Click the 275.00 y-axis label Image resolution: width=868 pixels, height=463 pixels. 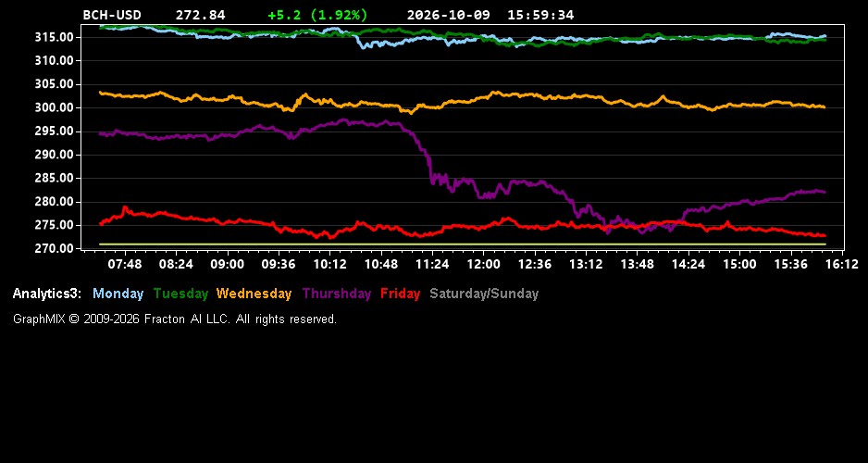pos(55,225)
